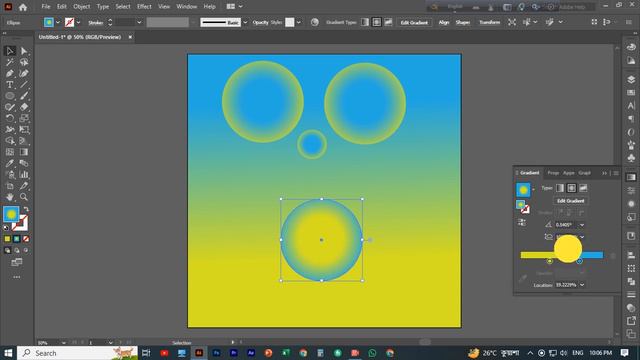Open Edit Toolbar three-dots button
640x360 pixels.
tap(16, 277)
